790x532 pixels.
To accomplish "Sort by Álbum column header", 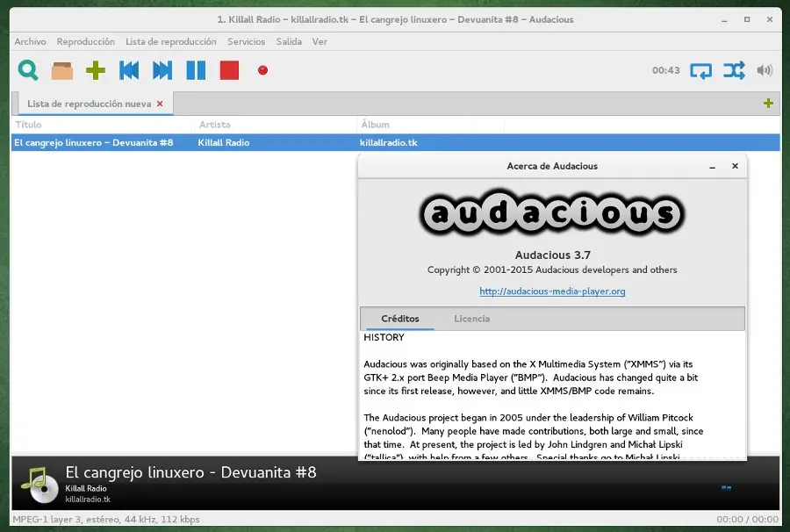I will [x=430, y=125].
